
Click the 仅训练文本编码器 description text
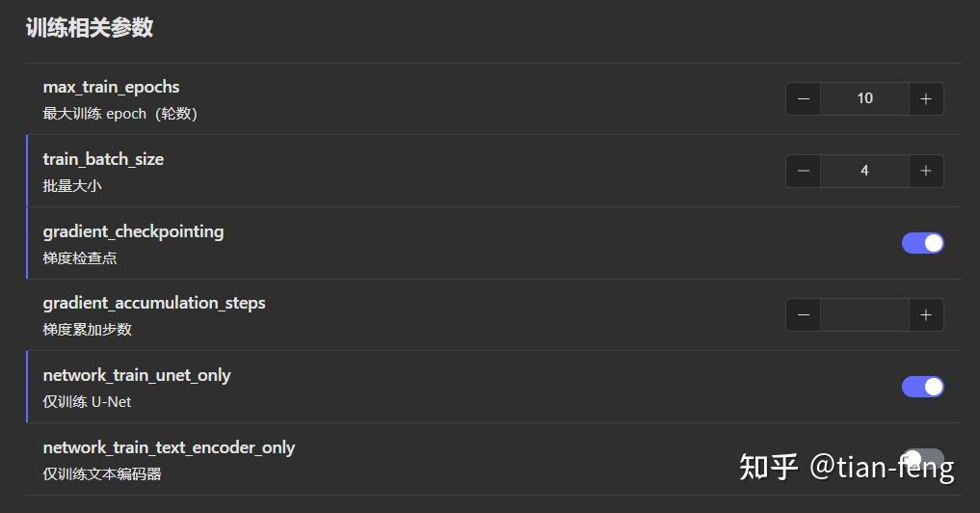click(102, 473)
